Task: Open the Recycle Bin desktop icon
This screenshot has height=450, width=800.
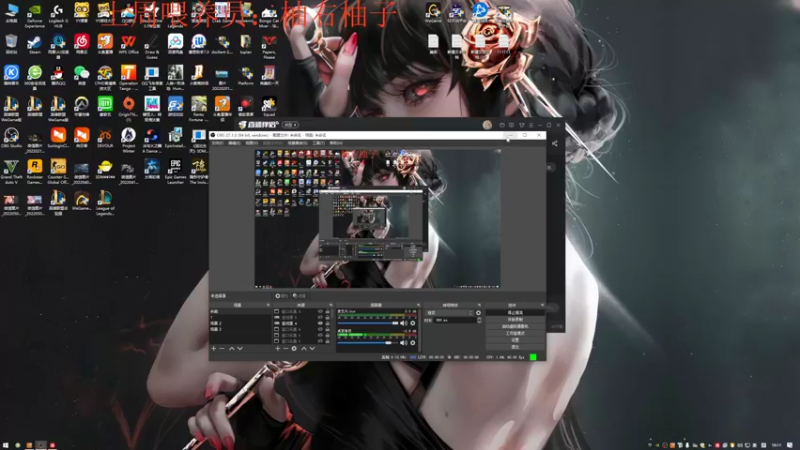Action: click(x=11, y=45)
